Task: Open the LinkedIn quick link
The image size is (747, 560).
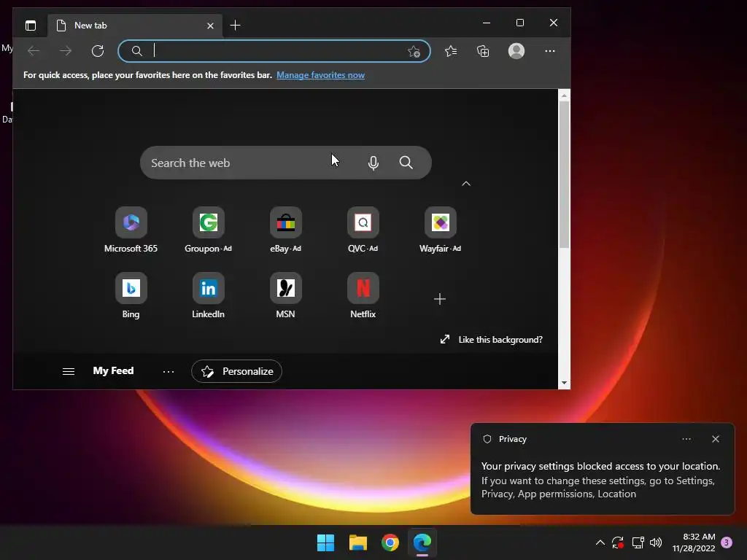Action: (208, 295)
